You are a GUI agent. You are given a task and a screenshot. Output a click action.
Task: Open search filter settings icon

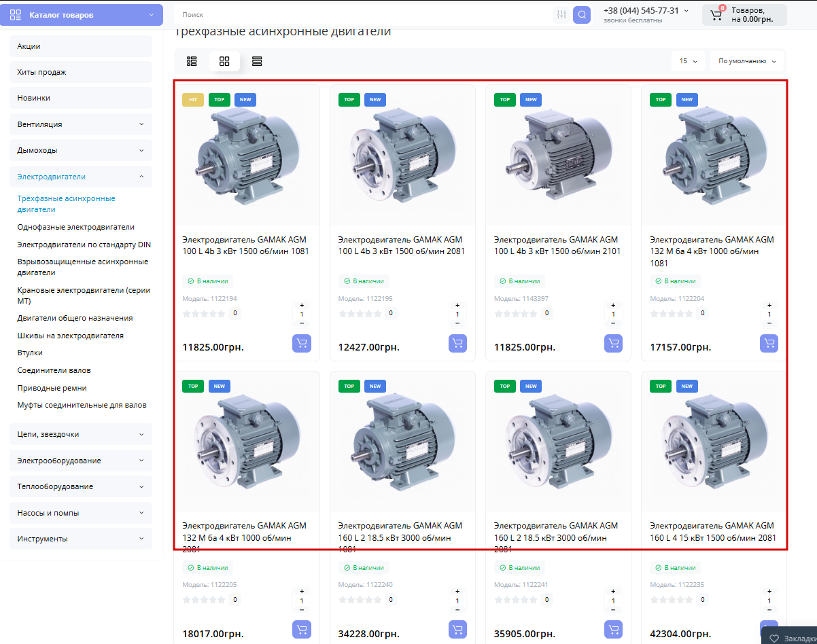pyautogui.click(x=561, y=15)
